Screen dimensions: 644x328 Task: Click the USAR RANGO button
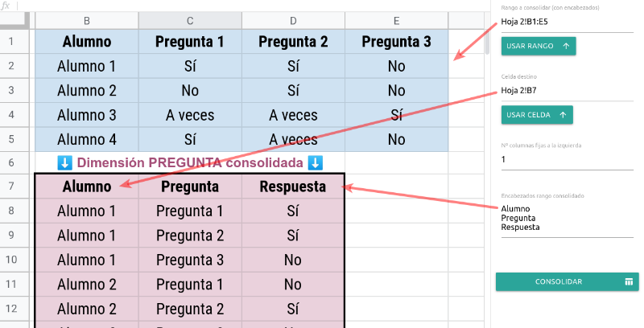(x=539, y=46)
